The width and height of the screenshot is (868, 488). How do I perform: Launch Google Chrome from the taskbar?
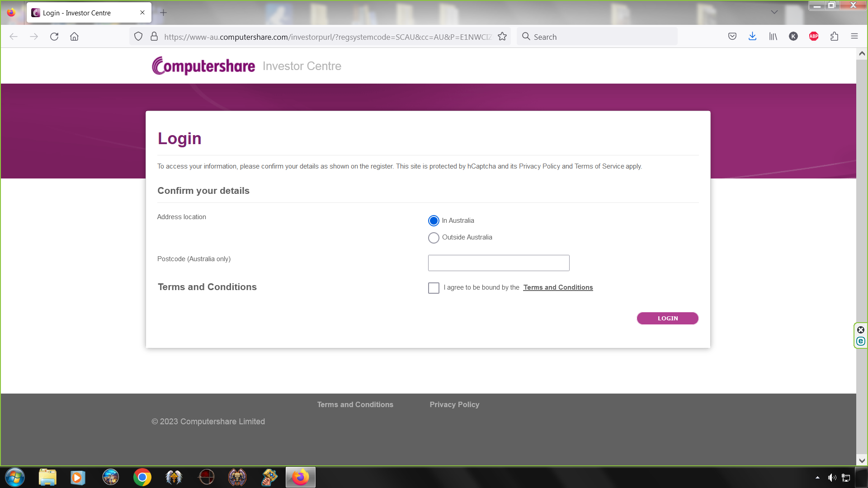[x=142, y=477]
